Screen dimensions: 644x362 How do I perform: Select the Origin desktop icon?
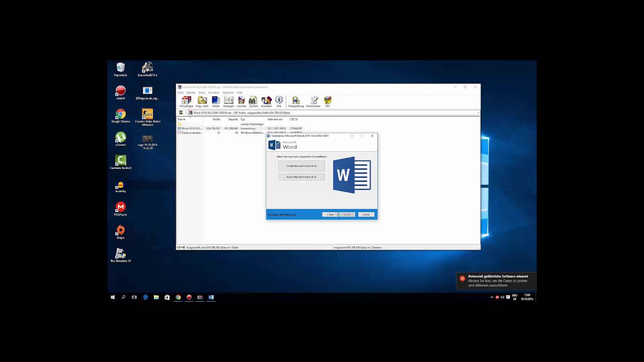point(121,232)
